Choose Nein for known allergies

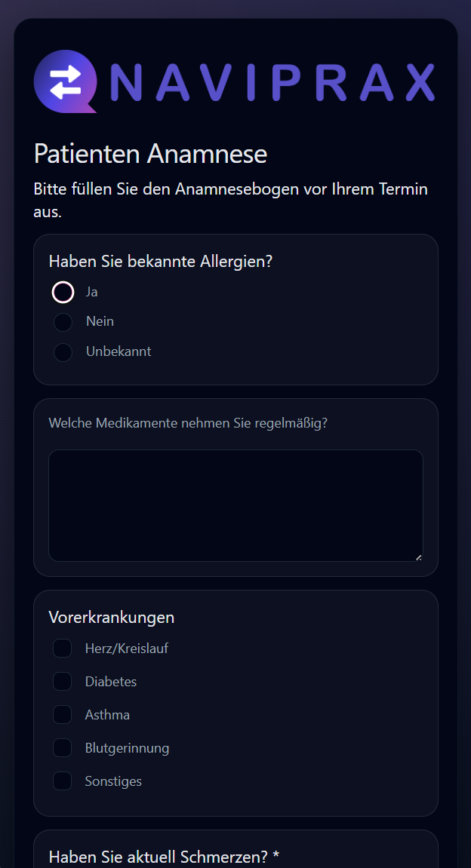[63, 322]
